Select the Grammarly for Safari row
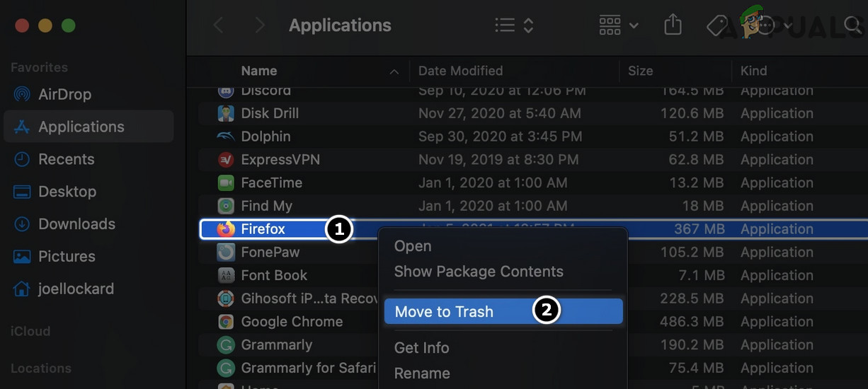The width and height of the screenshot is (868, 389). 308,368
